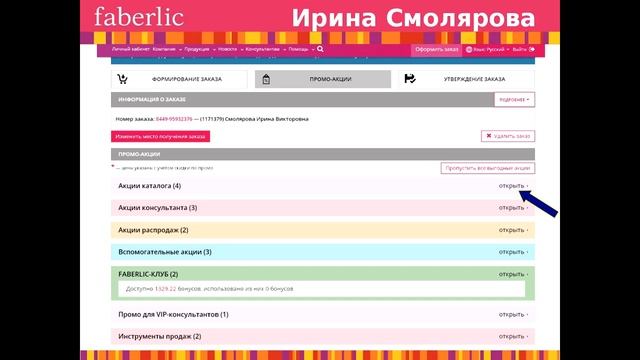Click the promo tag icon beside Промо-акции

266,79
